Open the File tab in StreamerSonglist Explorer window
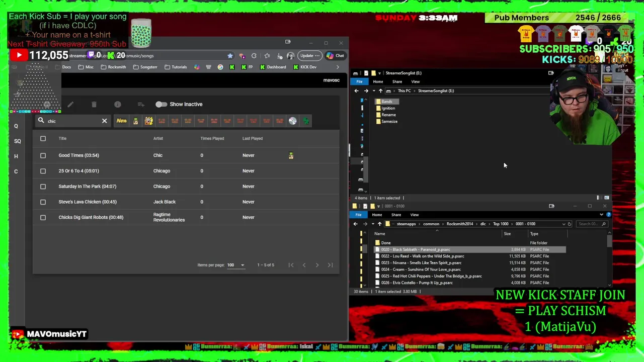The height and width of the screenshot is (362, 644). [x=359, y=81]
